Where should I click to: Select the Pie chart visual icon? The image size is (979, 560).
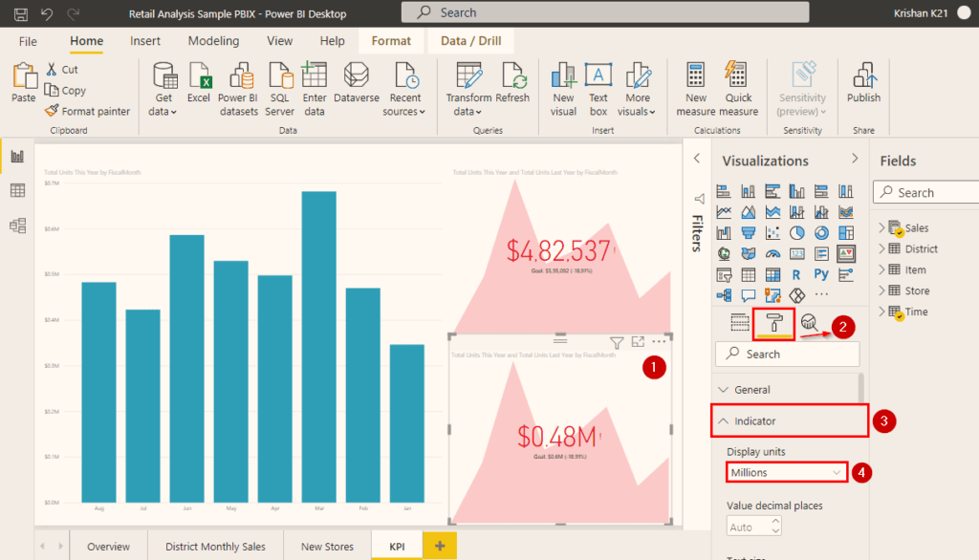coord(795,232)
